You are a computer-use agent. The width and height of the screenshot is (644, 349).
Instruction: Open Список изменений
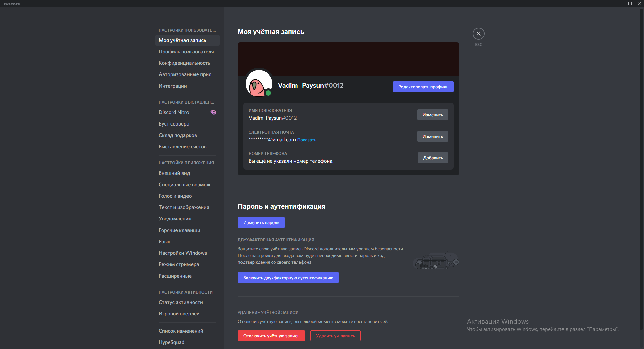click(x=187, y=331)
